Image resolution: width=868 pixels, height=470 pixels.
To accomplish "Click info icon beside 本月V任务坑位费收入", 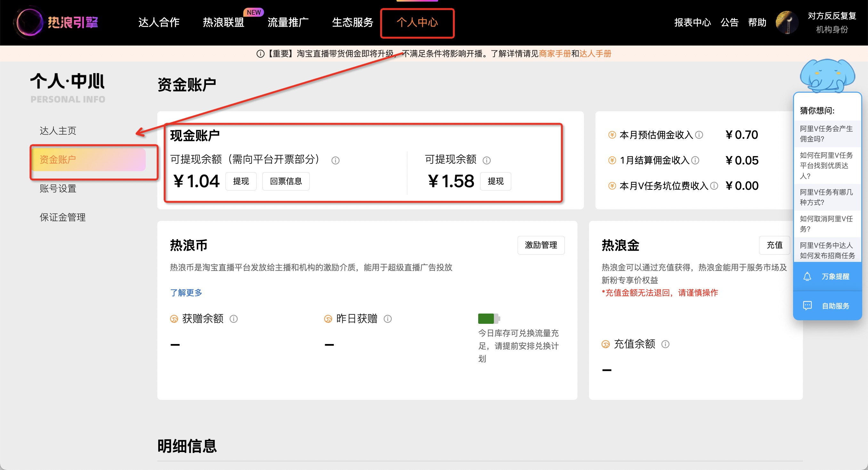I will point(714,186).
